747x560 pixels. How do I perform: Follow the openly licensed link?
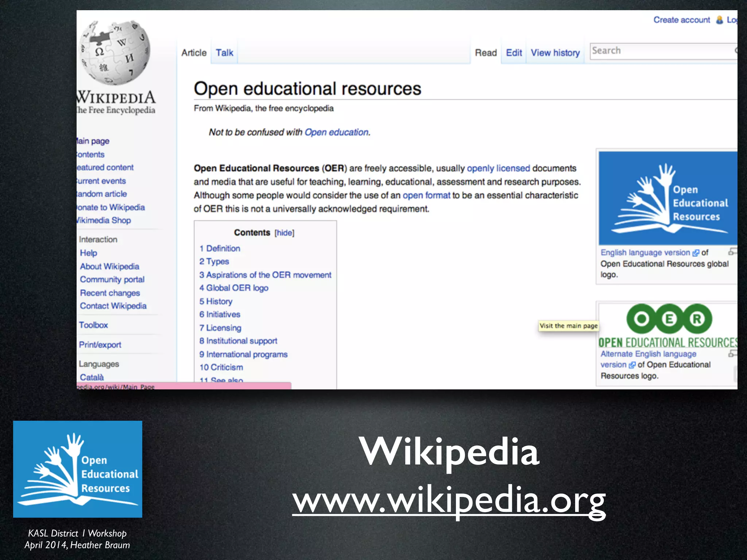[x=498, y=168]
